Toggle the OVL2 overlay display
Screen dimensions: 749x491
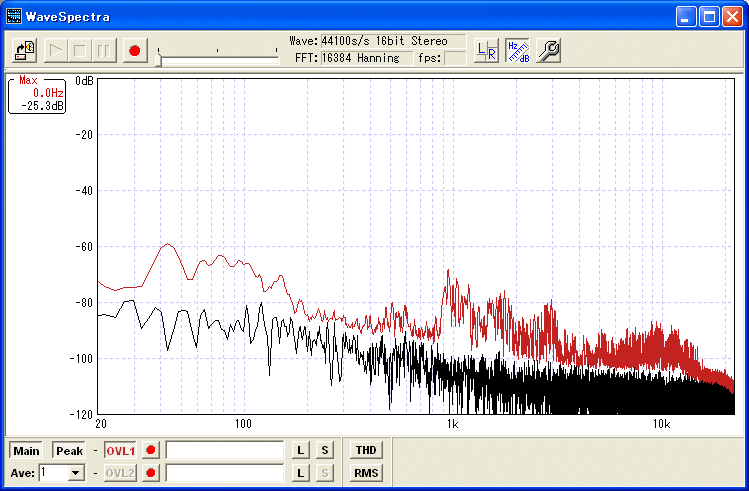[120, 473]
